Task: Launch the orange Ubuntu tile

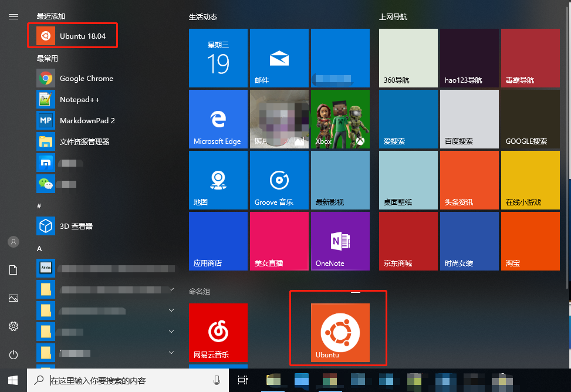Action: click(340, 333)
